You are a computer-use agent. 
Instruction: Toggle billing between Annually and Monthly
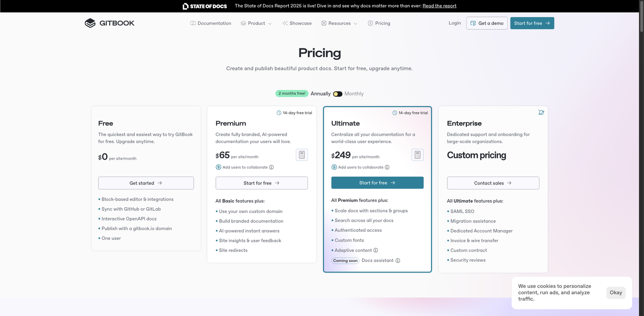(338, 94)
